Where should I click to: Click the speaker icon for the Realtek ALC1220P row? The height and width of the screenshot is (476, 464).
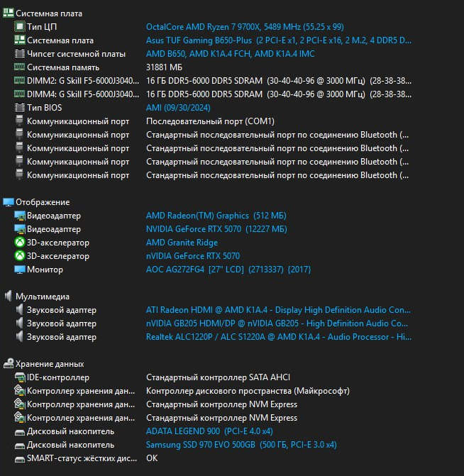tap(19, 336)
